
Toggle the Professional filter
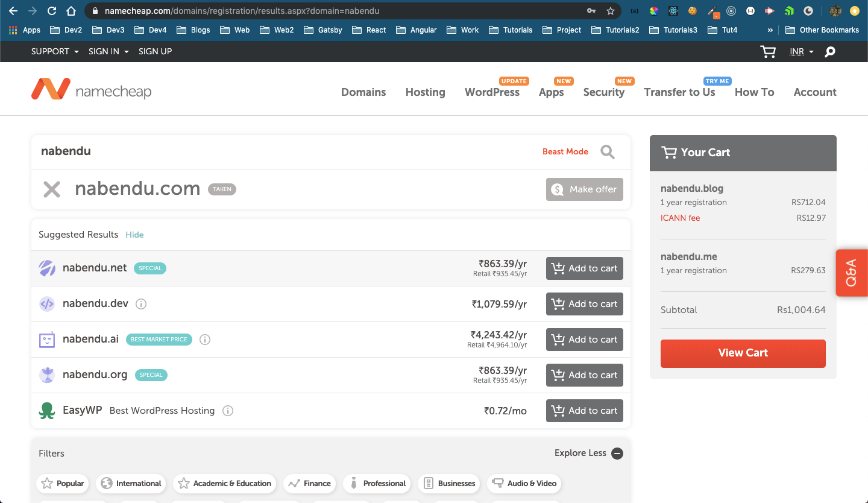[377, 483]
